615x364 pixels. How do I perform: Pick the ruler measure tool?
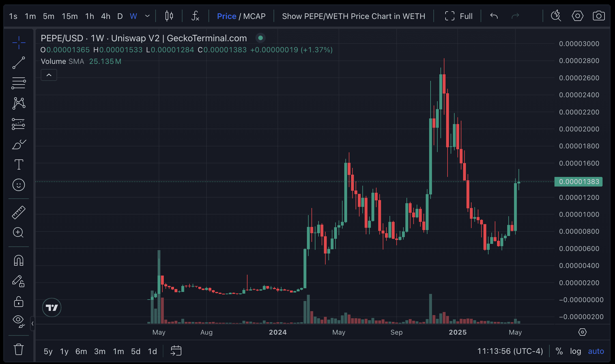[19, 212]
